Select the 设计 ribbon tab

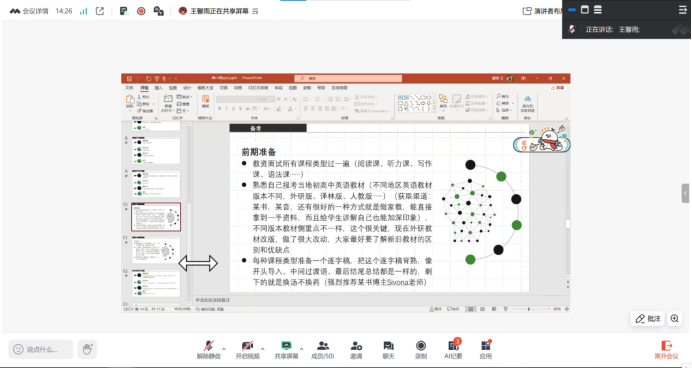tap(187, 88)
